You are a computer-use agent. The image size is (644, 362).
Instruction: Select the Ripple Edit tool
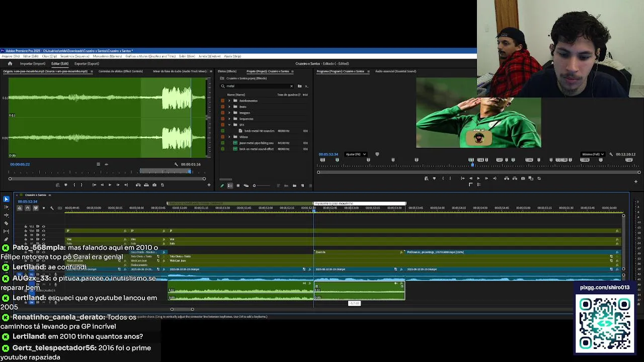[x=6, y=215]
